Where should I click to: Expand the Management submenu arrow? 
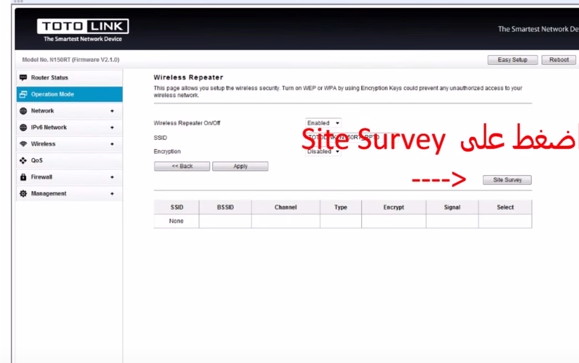(112, 194)
